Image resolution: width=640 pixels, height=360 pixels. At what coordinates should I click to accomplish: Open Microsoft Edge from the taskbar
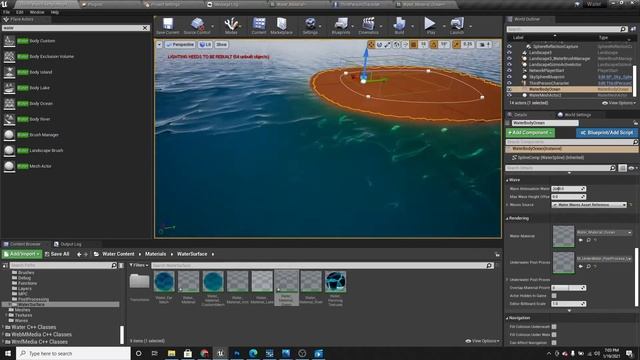pyautogui.click(x=253, y=353)
